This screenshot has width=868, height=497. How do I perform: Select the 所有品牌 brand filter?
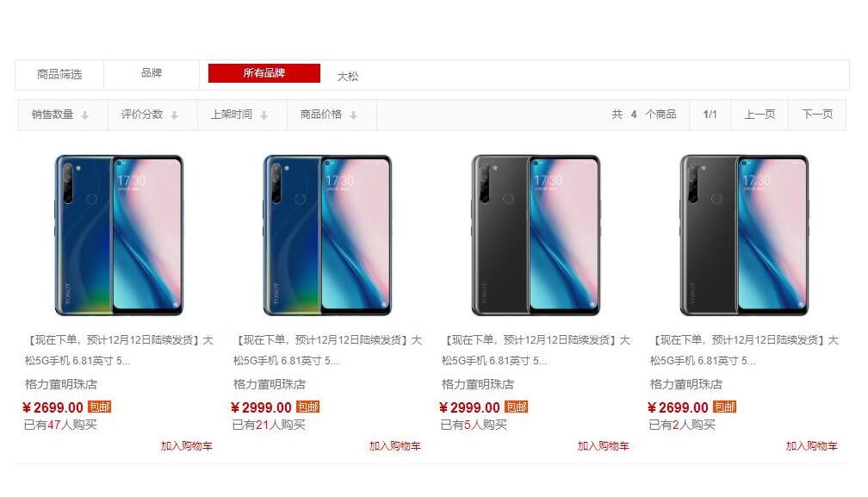coord(264,73)
